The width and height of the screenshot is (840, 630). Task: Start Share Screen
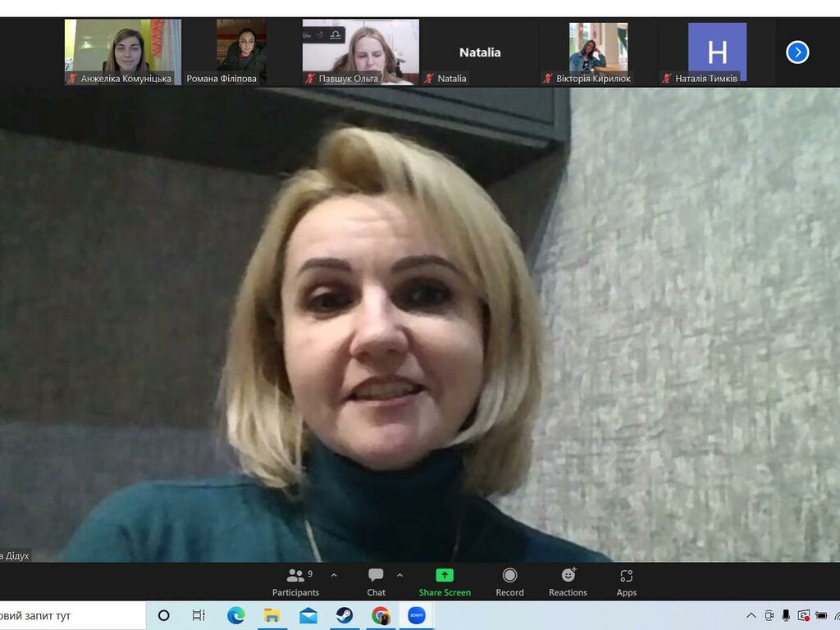(x=445, y=582)
